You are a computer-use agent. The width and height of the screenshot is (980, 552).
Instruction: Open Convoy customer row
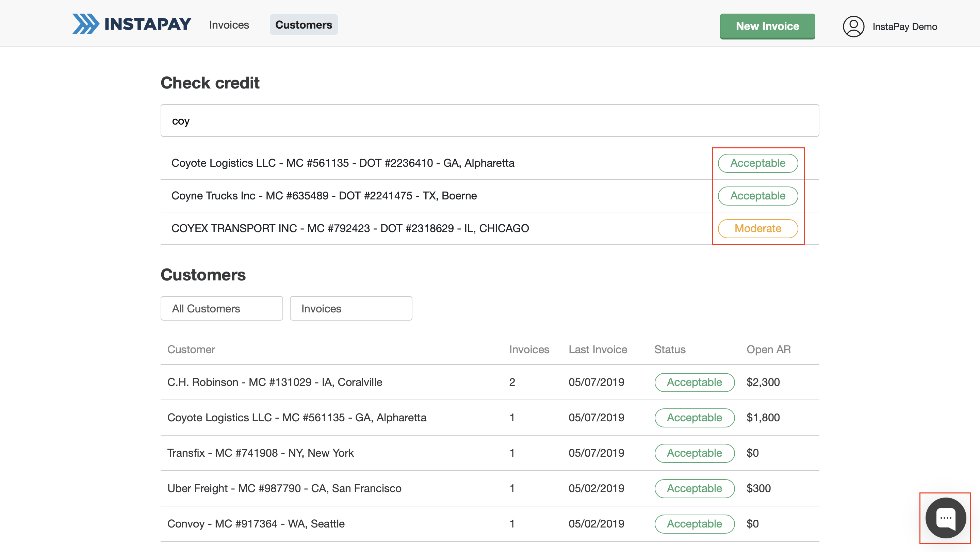pyautogui.click(x=490, y=524)
